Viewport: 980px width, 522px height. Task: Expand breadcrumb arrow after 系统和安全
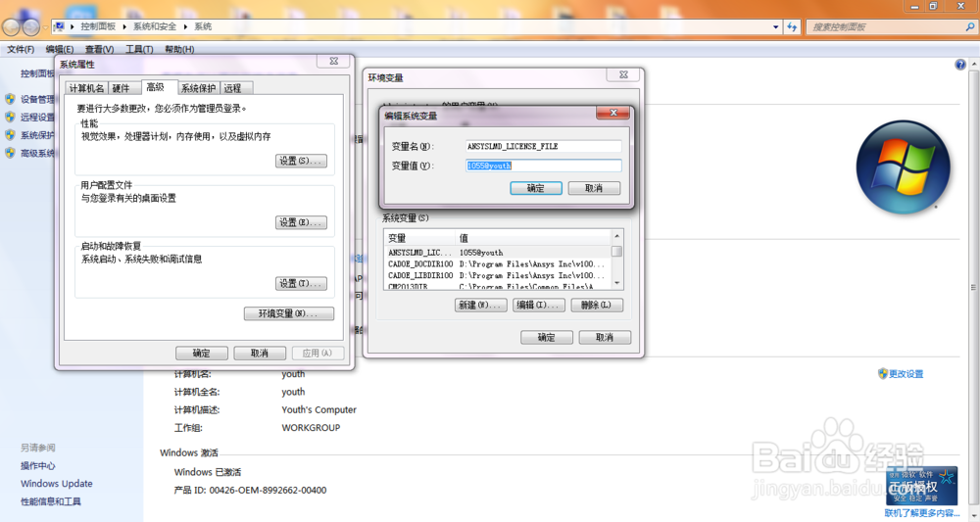point(185,26)
